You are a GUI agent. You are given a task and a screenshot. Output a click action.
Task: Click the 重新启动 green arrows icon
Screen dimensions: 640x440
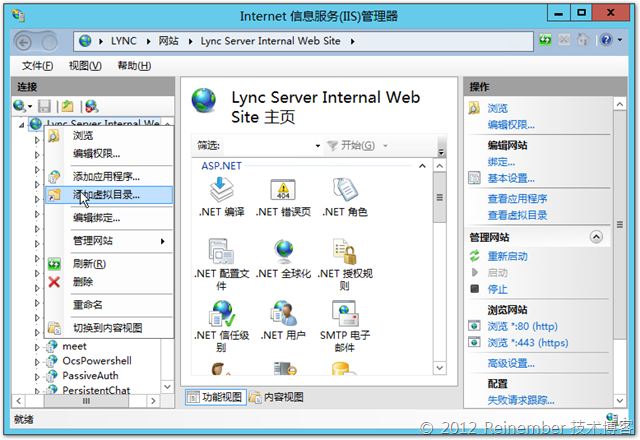click(x=474, y=256)
